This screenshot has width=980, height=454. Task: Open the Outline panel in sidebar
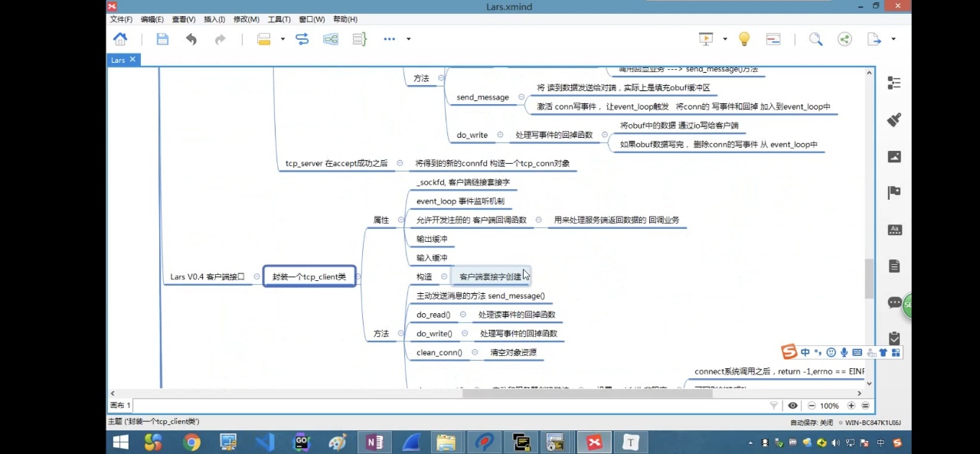(x=894, y=83)
